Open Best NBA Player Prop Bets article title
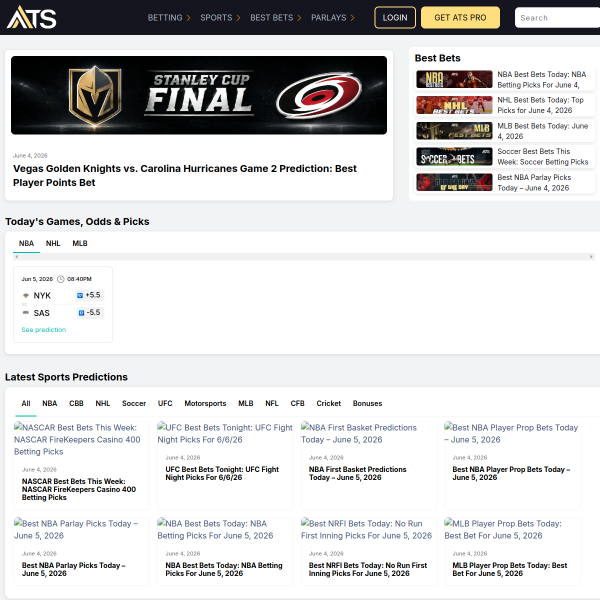The height and width of the screenshot is (600, 600). [511, 473]
